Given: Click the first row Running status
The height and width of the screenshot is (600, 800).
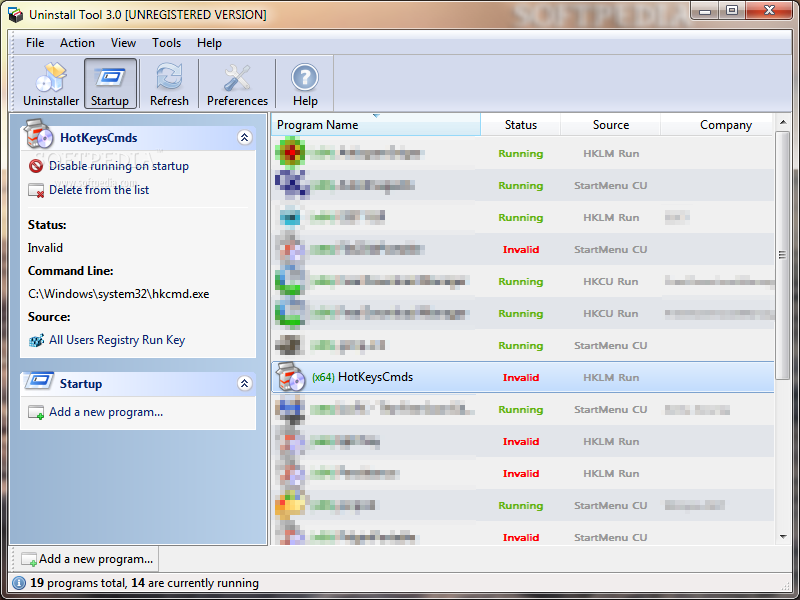Looking at the screenshot, I should click(520, 154).
